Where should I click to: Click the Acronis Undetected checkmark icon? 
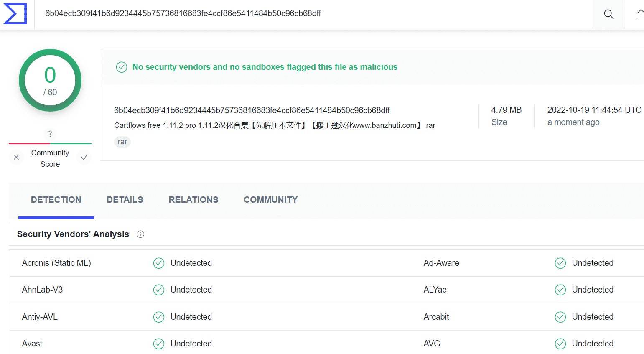tap(159, 263)
